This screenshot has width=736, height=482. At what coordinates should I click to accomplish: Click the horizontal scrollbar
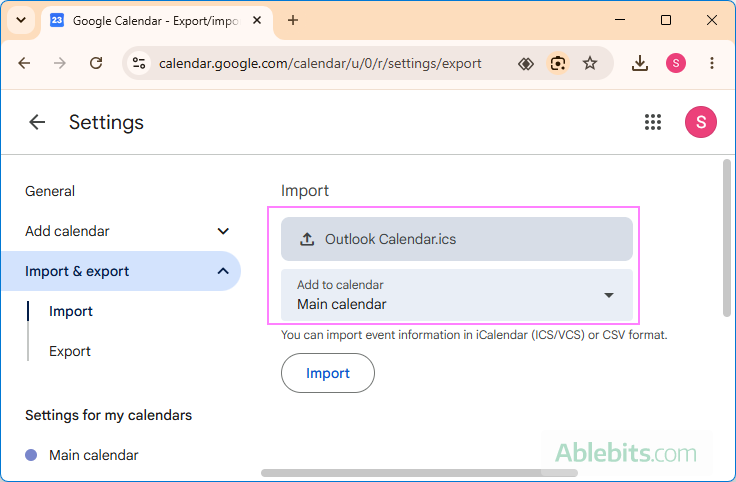(419, 473)
